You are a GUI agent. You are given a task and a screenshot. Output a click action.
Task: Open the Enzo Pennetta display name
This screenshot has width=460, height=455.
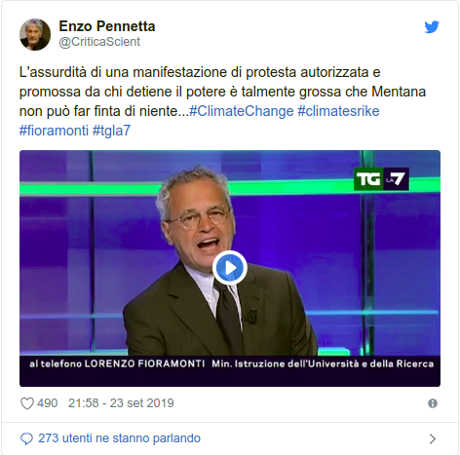coord(107,26)
